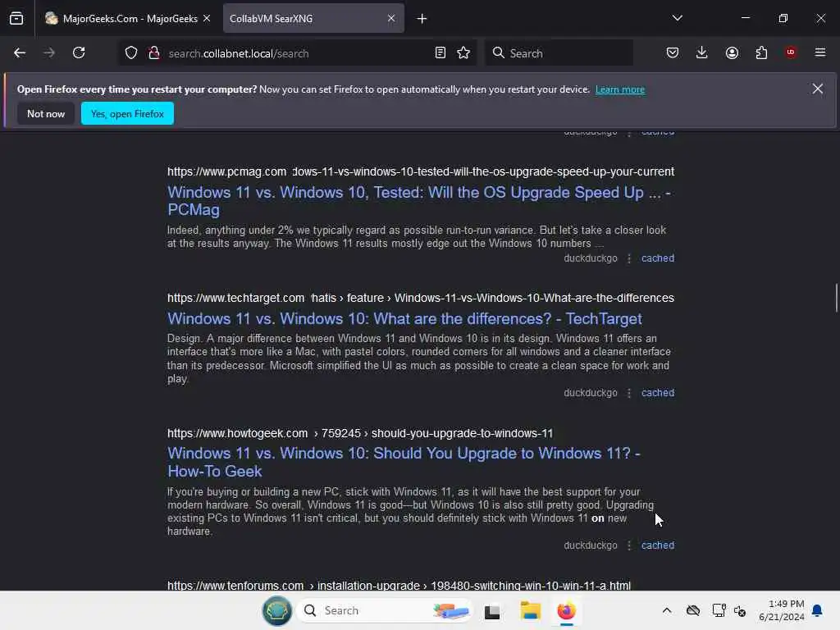
Task: Bookmark this page with star icon
Action: tap(463, 52)
